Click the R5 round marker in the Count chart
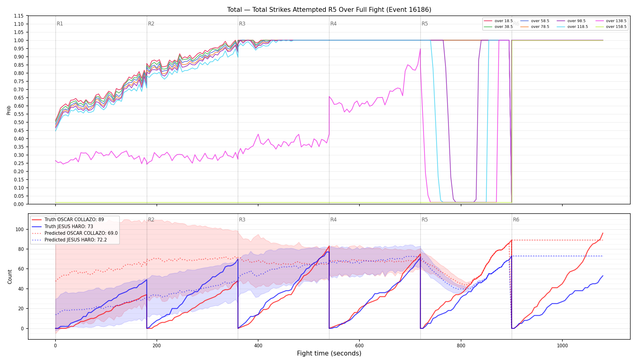The width and height of the screenshot is (637, 364). coord(425,220)
